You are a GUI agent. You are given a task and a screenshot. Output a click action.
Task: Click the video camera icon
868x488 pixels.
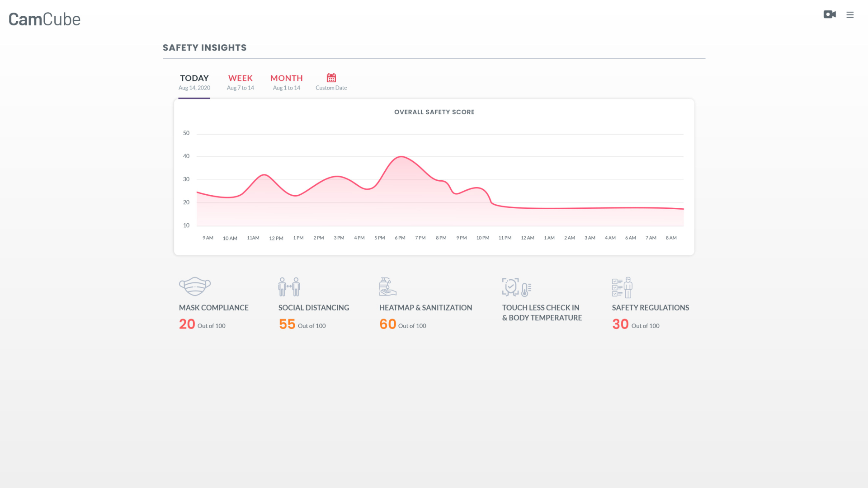(x=830, y=14)
